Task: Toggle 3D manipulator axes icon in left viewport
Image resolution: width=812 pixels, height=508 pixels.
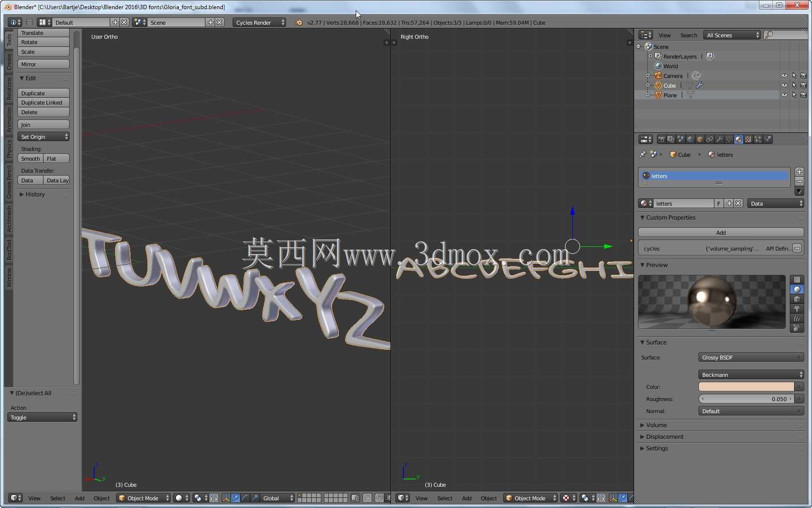Action: (226, 498)
